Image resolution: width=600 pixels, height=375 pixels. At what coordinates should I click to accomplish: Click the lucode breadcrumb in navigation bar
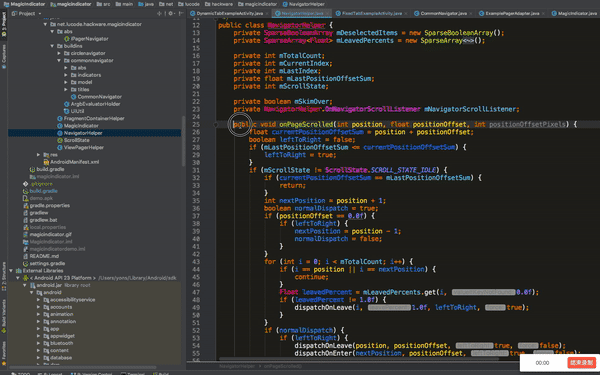point(189,4)
